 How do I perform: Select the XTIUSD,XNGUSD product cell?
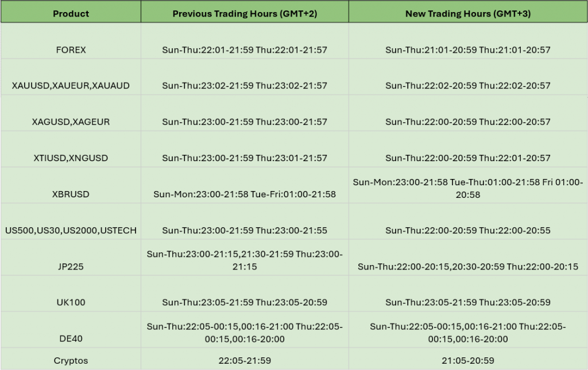click(71, 149)
